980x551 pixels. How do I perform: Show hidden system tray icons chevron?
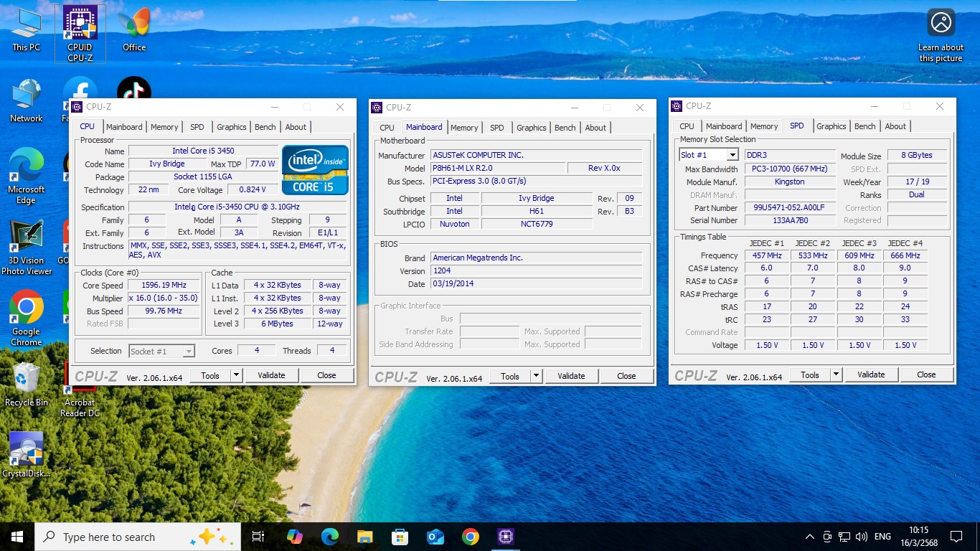pos(810,537)
